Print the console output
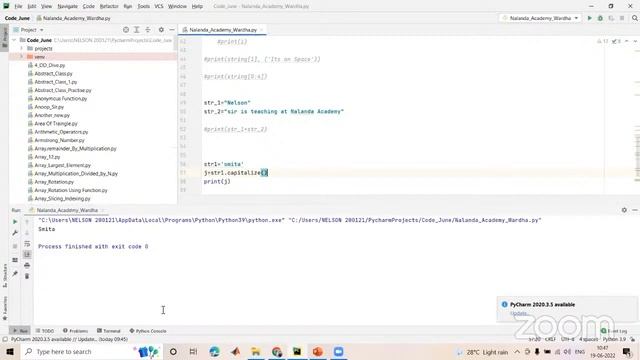The image size is (640, 360). click(x=27, y=265)
